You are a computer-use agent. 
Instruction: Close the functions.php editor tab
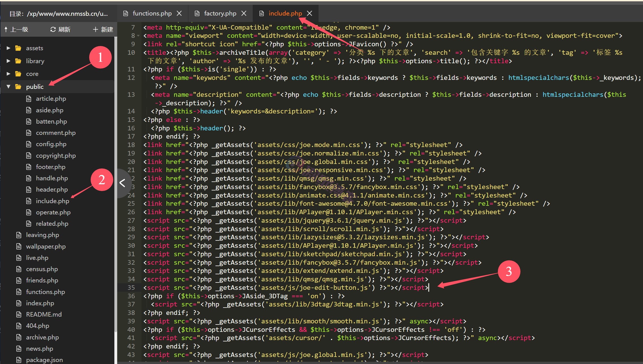coord(179,13)
